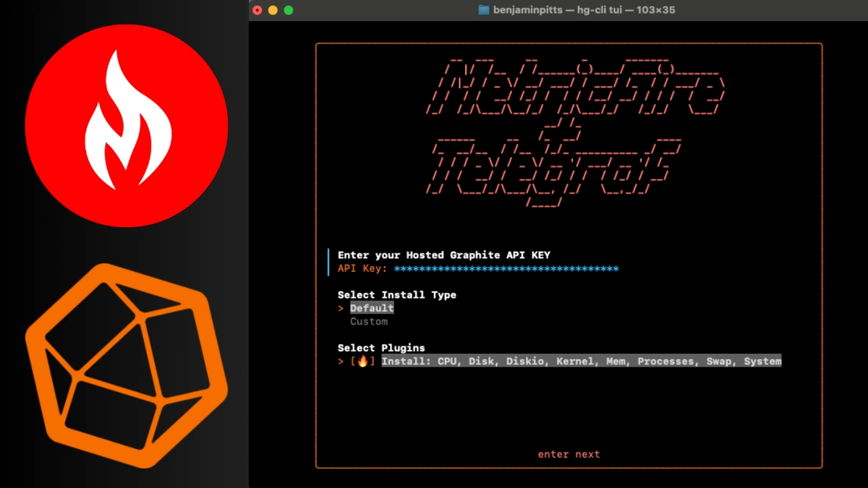Click the 'Select Plugins' heading
This screenshot has width=868, height=488.
381,348
